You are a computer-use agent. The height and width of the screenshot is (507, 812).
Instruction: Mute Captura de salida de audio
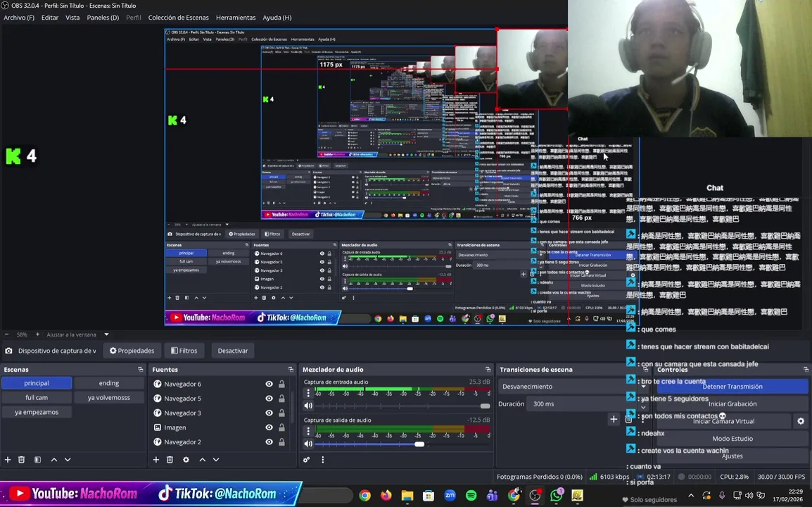[308, 444]
